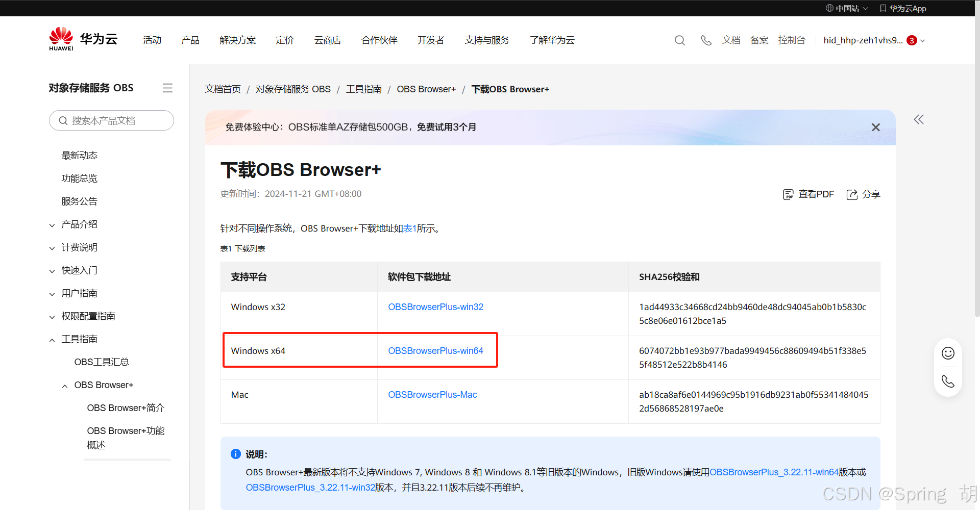Click the share icon next to 分享
Image resolution: width=980 pixels, height=510 pixels.
point(852,194)
